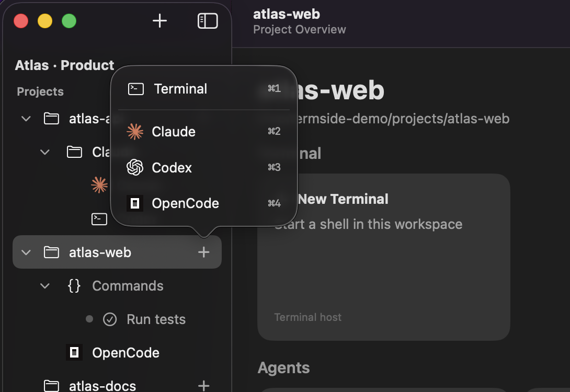Click the Codex knot logo icon
Viewport: 570px width, 392px height.
click(x=135, y=167)
